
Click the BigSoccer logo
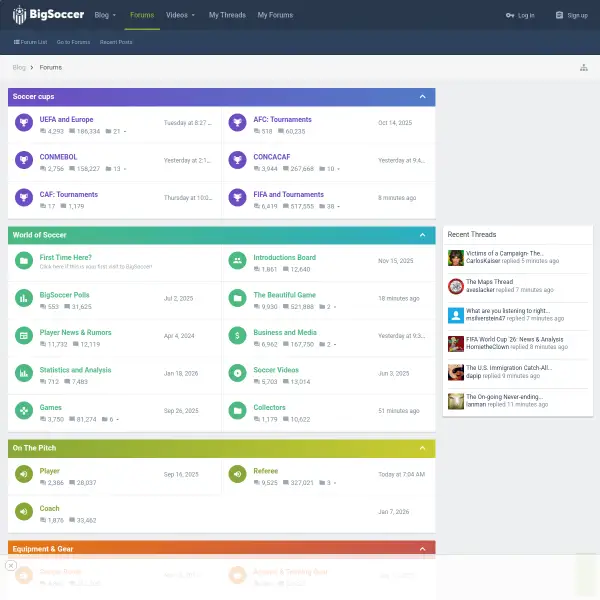[48, 15]
